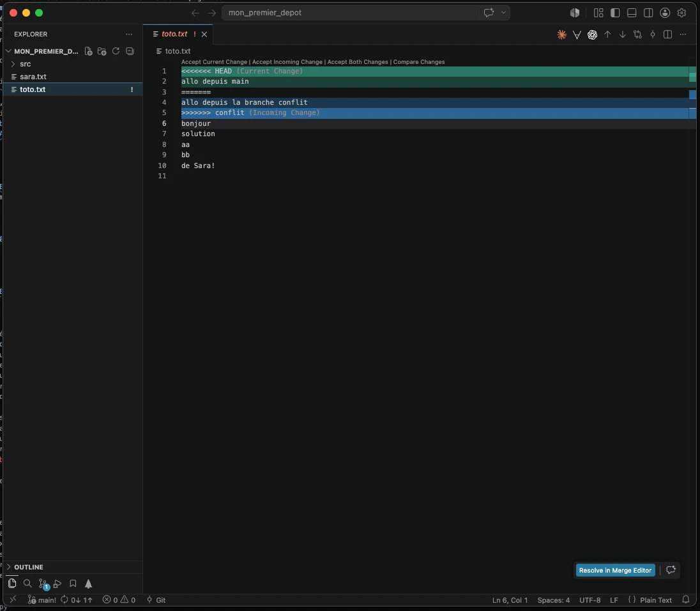Viewport: 700px width, 611px height.
Task: Refresh the Explorer file tree
Action: [116, 51]
